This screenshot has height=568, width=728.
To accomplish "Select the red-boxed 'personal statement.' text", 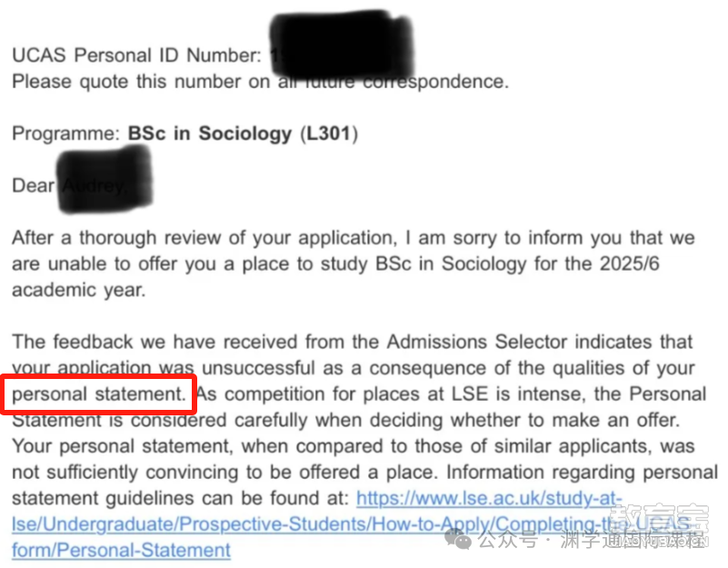I will (x=99, y=394).
